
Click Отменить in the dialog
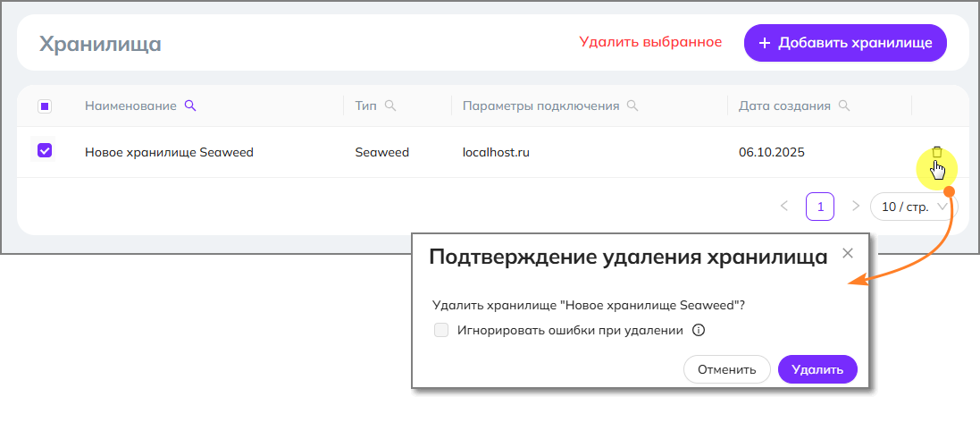(727, 369)
